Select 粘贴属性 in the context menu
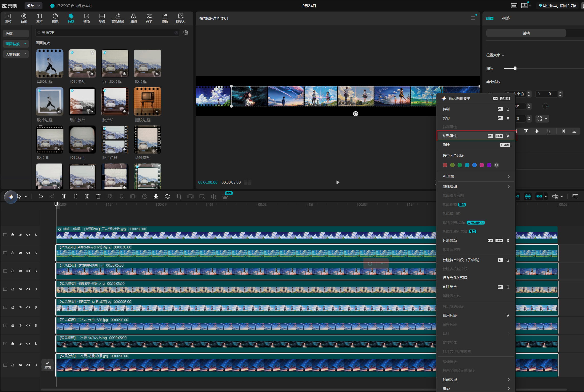 point(476,136)
